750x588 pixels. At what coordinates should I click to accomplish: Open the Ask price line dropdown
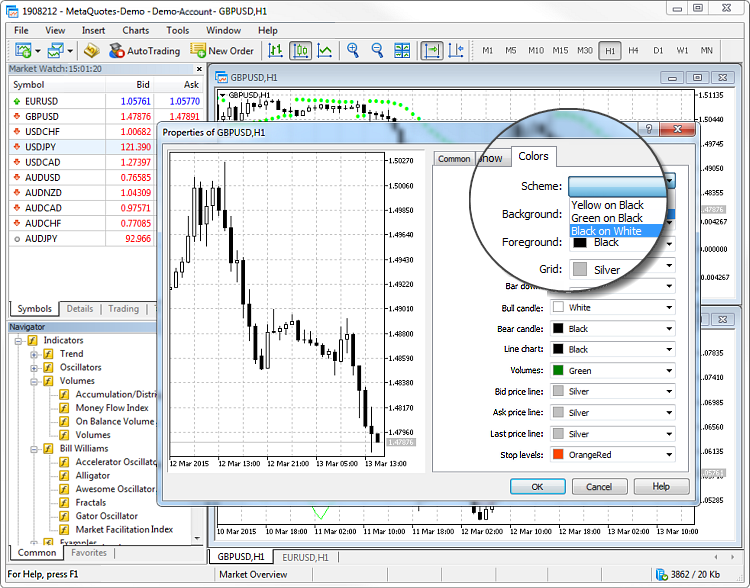pos(613,412)
